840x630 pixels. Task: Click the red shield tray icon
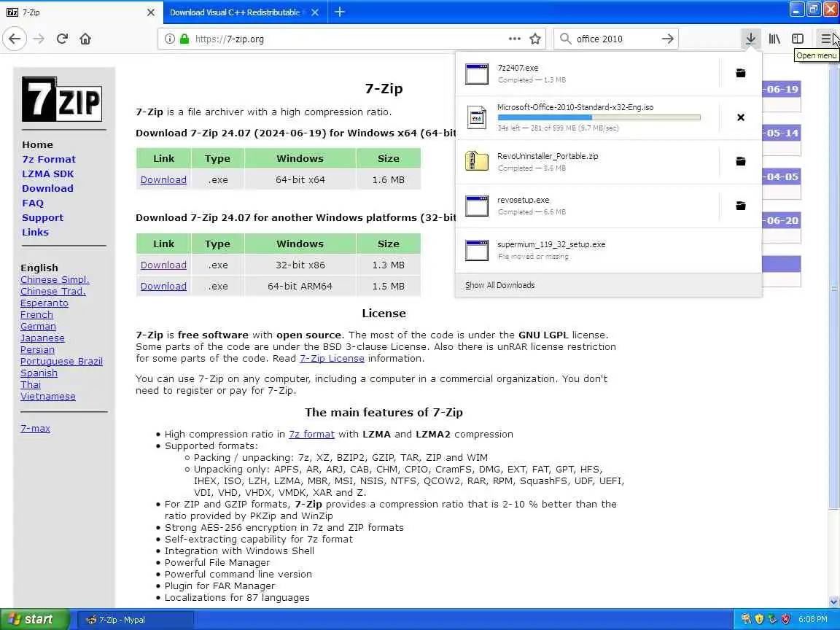pyautogui.click(x=785, y=619)
